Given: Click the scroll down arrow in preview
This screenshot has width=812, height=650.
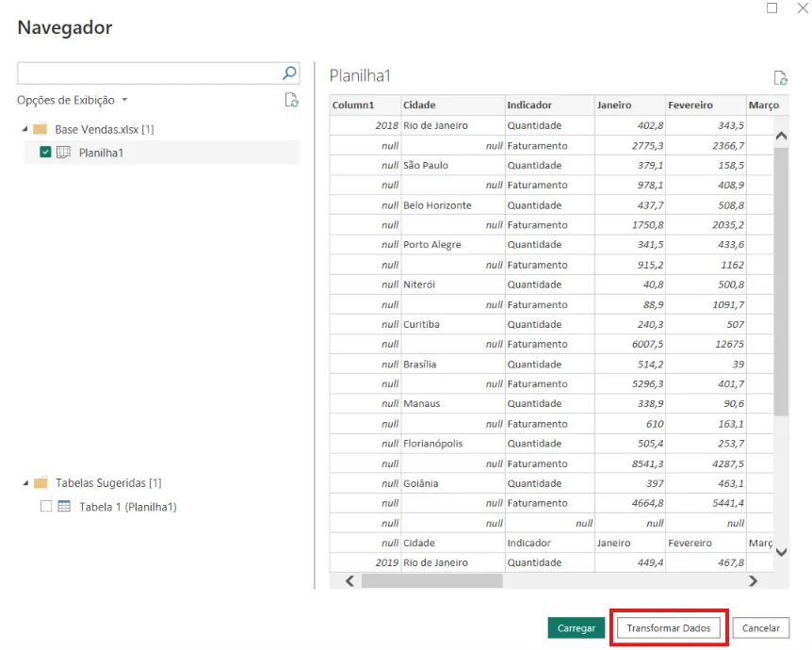Looking at the screenshot, I should (x=782, y=552).
